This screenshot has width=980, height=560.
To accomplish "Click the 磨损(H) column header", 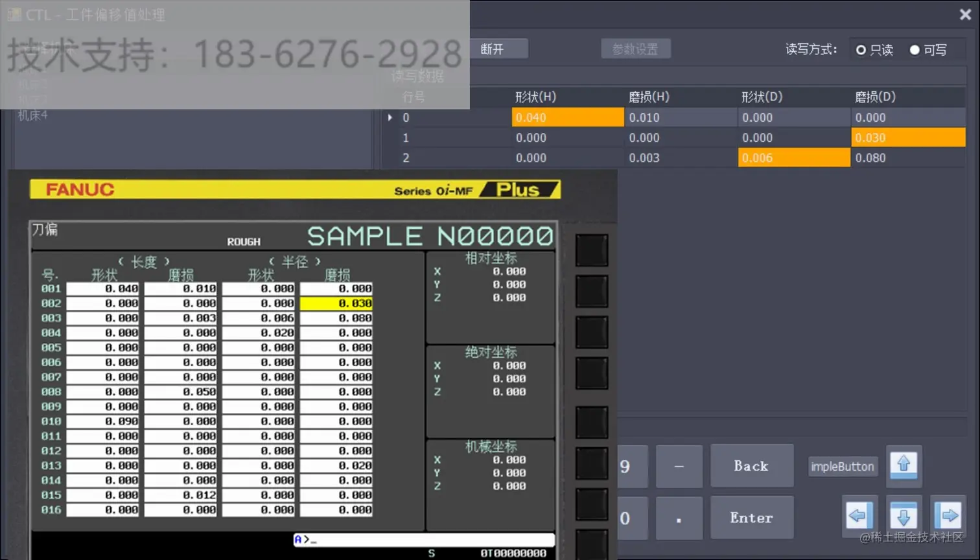I will 649,97.
